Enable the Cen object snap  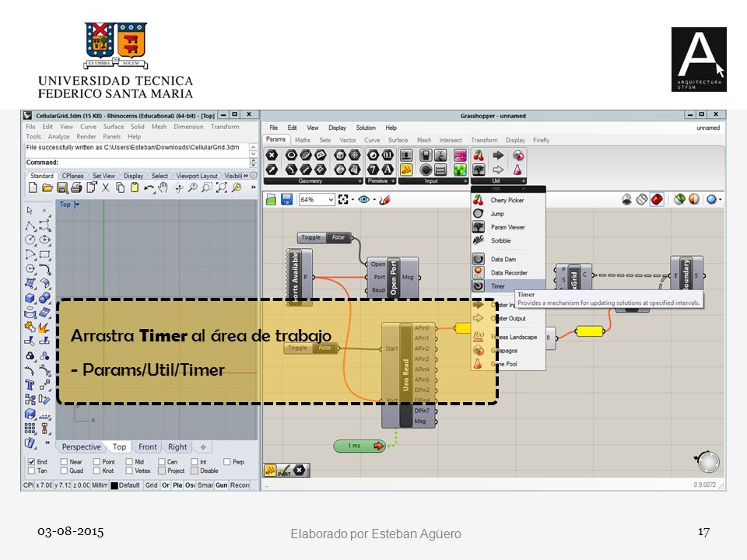pyautogui.click(x=162, y=461)
